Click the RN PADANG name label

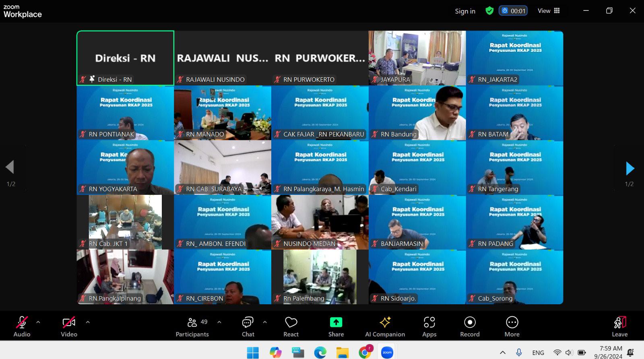coord(495,244)
